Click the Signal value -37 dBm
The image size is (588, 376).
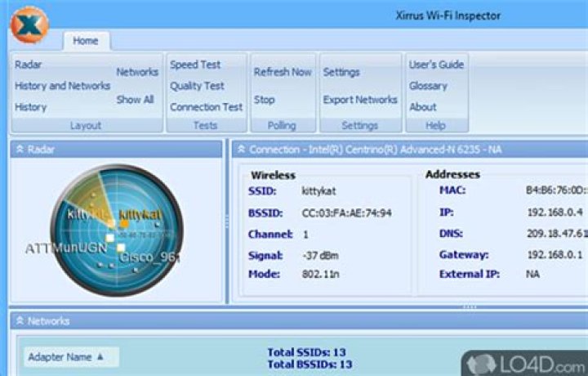(x=320, y=256)
